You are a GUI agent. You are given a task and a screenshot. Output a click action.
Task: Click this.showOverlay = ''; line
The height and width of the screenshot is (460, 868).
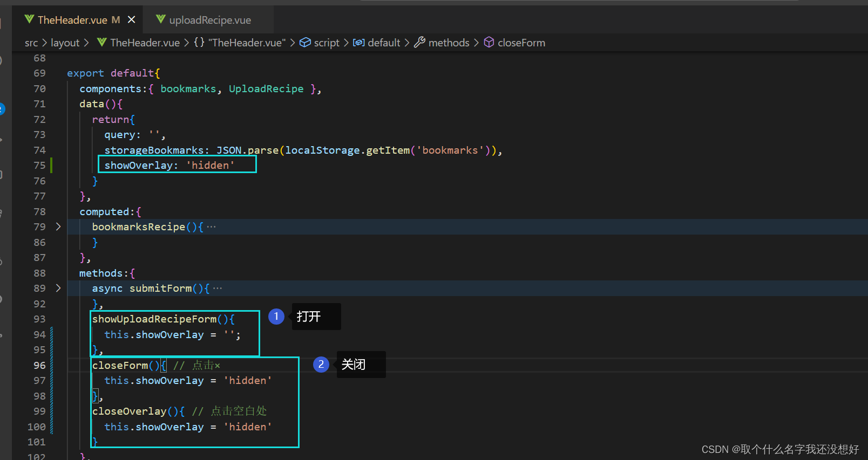172,335
